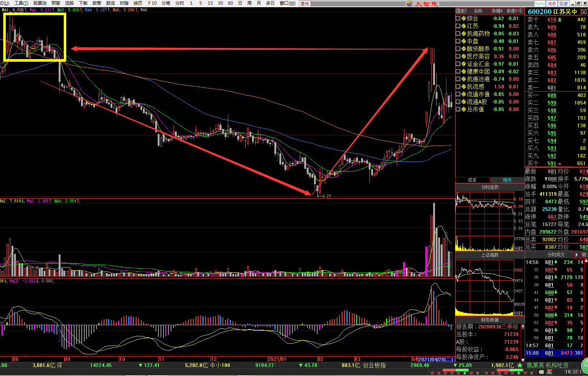The width and height of the screenshot is (588, 376).
Task: Click the circled-one icon in sector header
Action: coord(521,11)
